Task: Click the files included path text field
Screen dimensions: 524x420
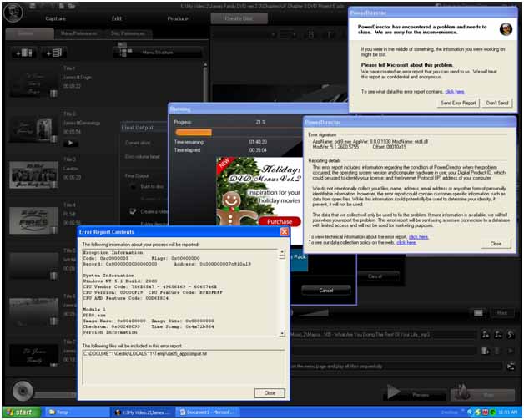Action: [x=183, y=367]
